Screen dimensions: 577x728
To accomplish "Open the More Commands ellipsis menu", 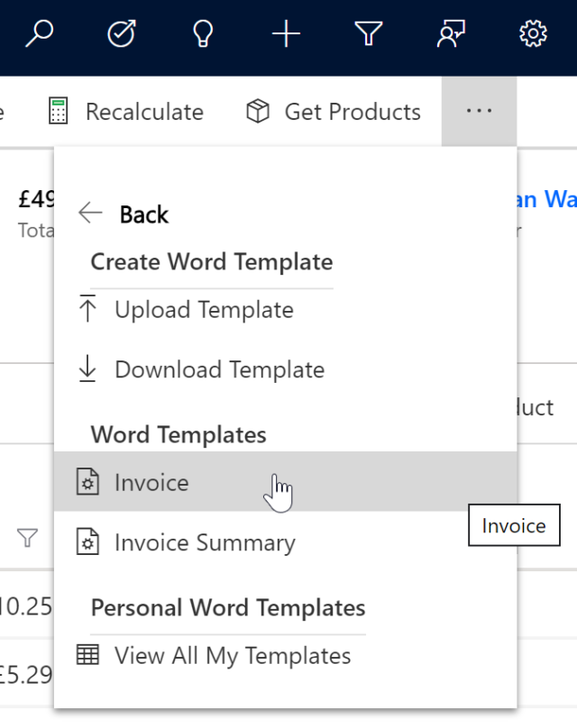I will point(479,110).
